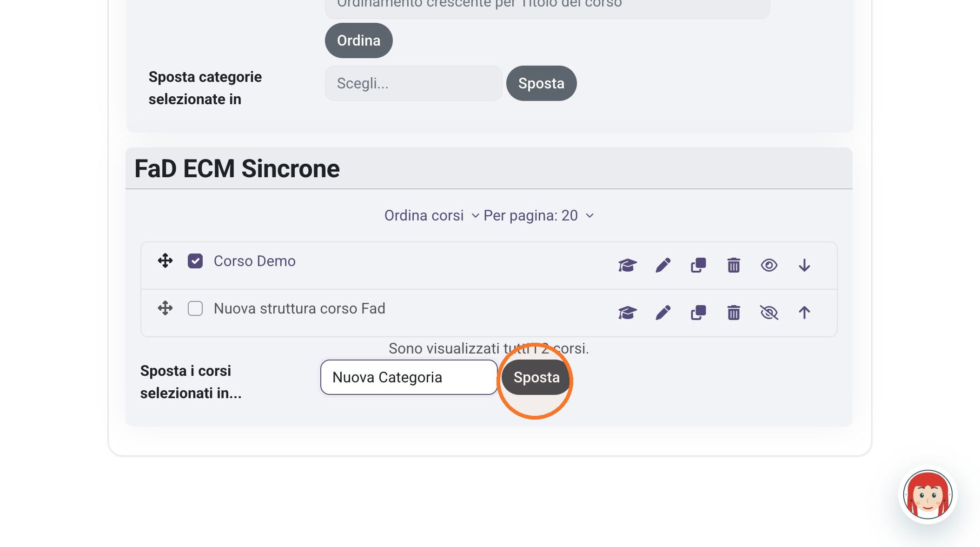The height and width of the screenshot is (547, 980).
Task: Open the Scegli... category selector
Action: pyautogui.click(x=413, y=83)
